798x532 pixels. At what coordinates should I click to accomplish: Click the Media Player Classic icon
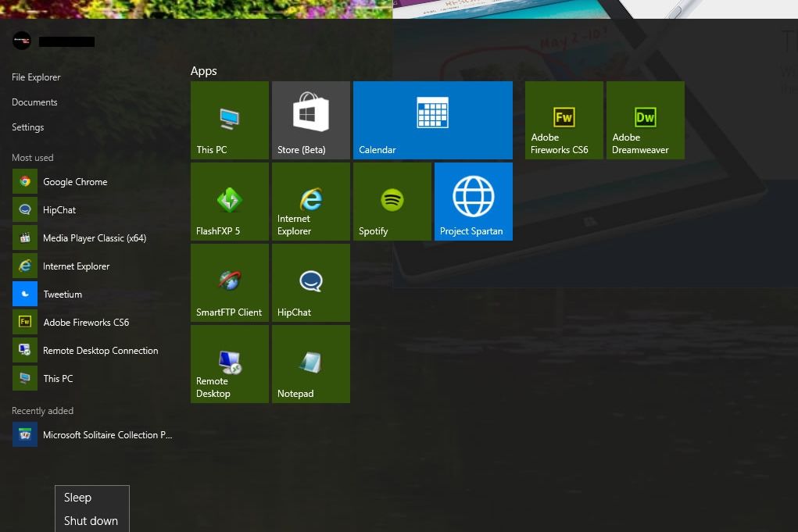pyautogui.click(x=25, y=237)
